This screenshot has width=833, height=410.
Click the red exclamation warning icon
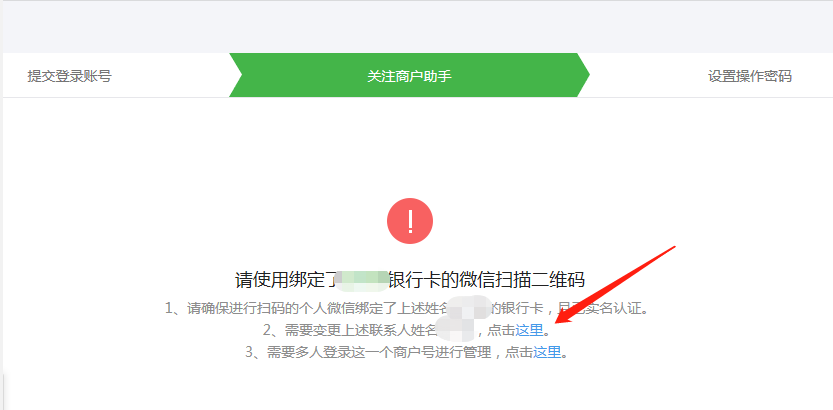[x=410, y=221]
